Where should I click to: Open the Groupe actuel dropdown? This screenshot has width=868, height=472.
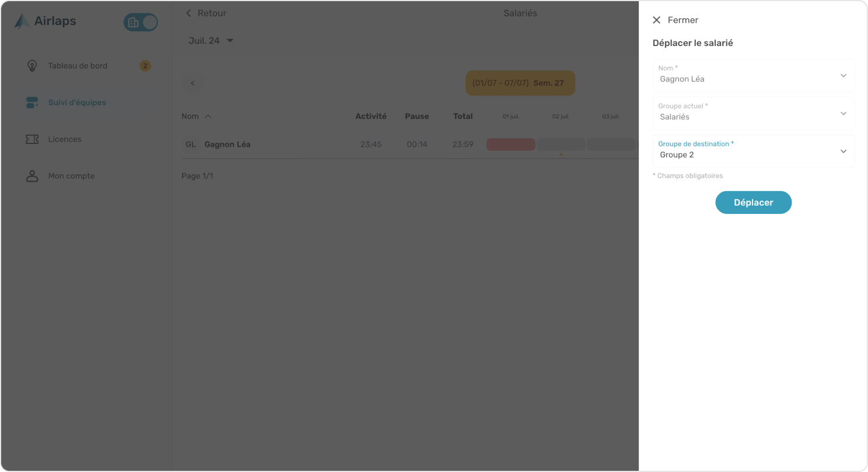[754, 113]
